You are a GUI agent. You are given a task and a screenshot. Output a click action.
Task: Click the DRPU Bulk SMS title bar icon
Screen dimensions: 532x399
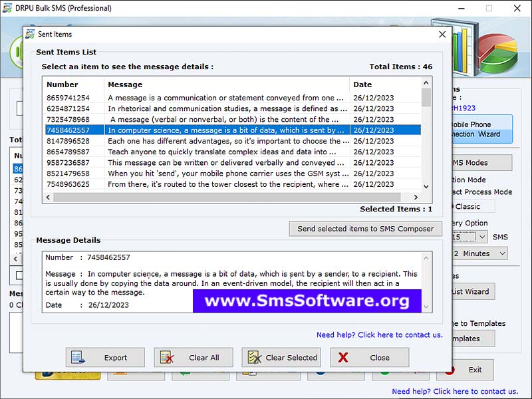coord(7,8)
